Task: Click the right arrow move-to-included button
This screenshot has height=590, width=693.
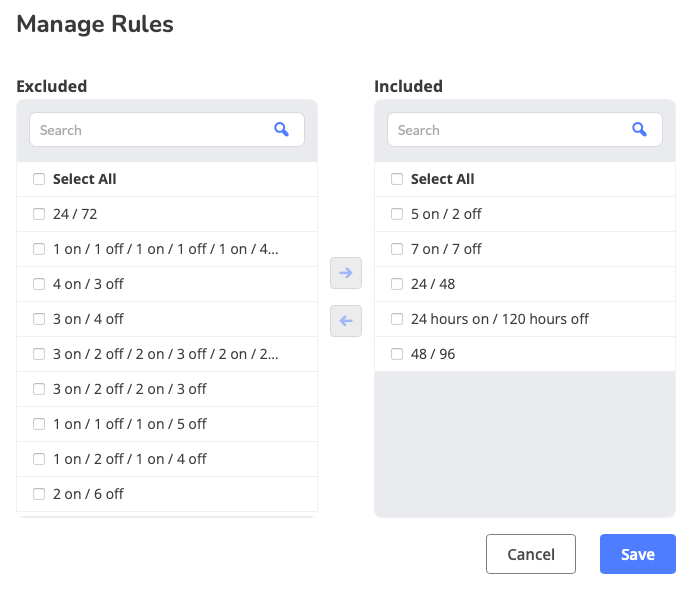Action: pyautogui.click(x=346, y=273)
